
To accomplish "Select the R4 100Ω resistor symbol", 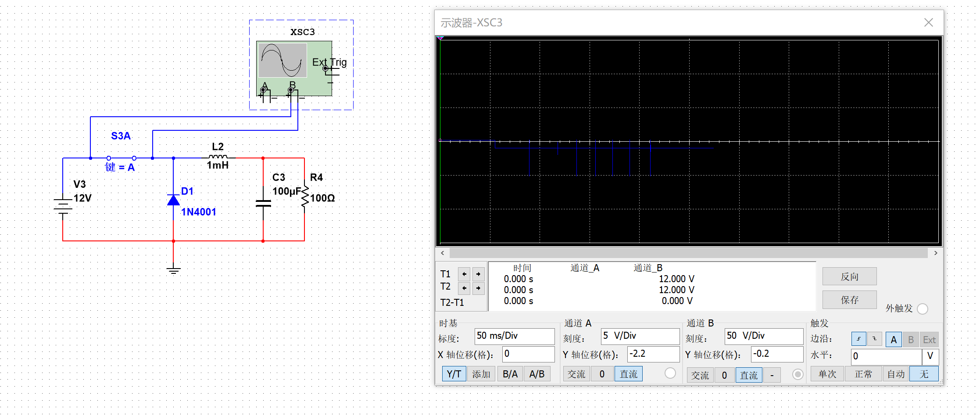I will [304, 196].
